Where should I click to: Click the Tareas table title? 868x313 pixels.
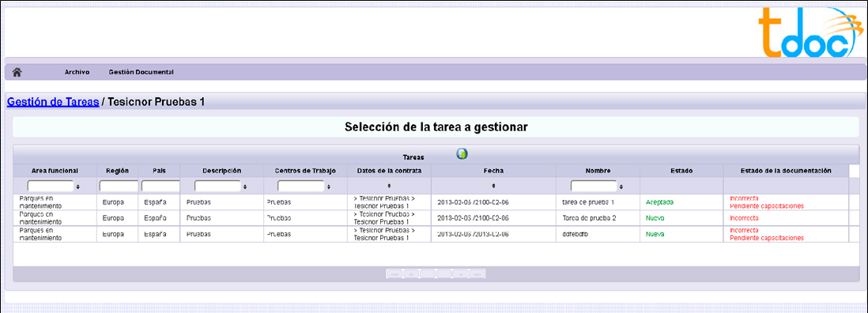pyautogui.click(x=413, y=157)
